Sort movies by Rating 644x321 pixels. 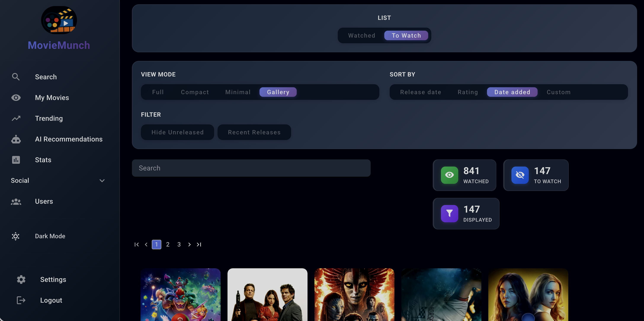point(468,92)
